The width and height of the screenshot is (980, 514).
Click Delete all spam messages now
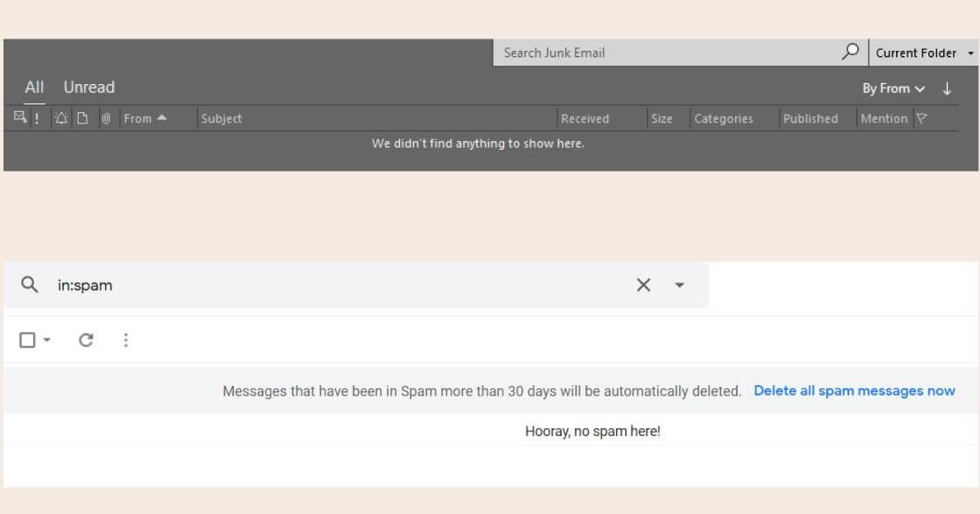click(854, 391)
